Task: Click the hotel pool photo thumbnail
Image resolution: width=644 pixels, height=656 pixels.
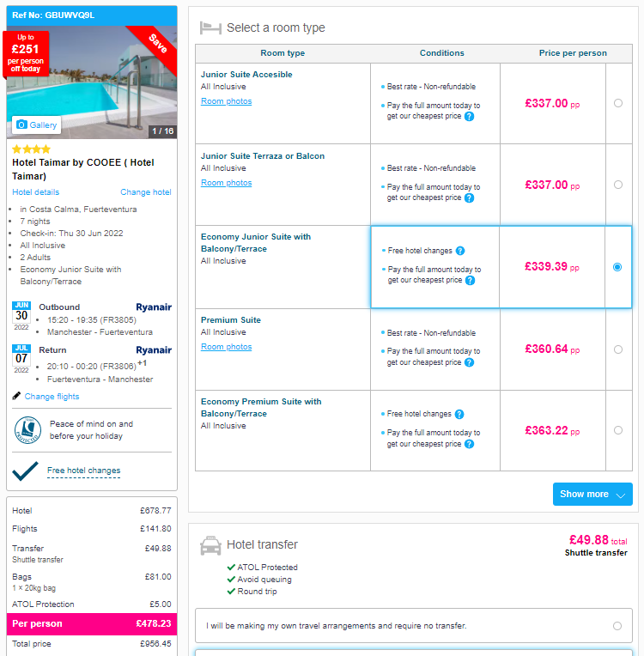Action: [x=92, y=82]
